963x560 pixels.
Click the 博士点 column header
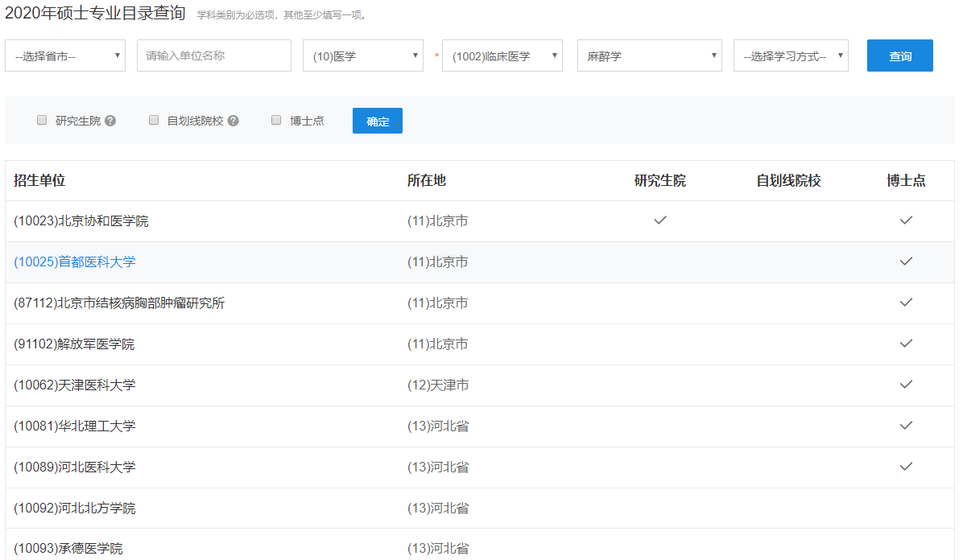pos(906,180)
